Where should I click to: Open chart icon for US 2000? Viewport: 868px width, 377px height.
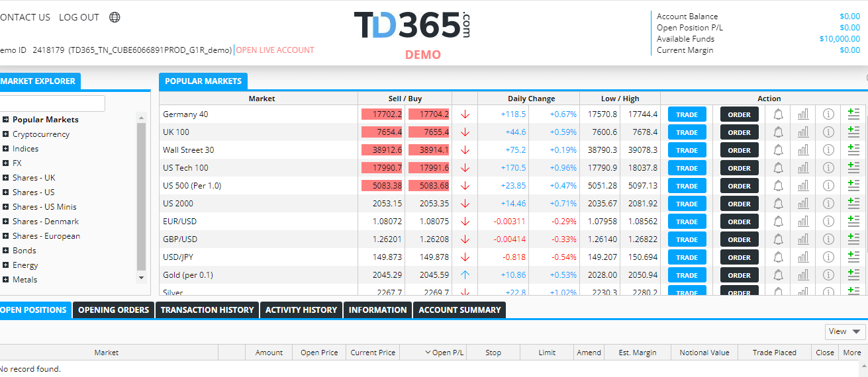click(x=803, y=204)
